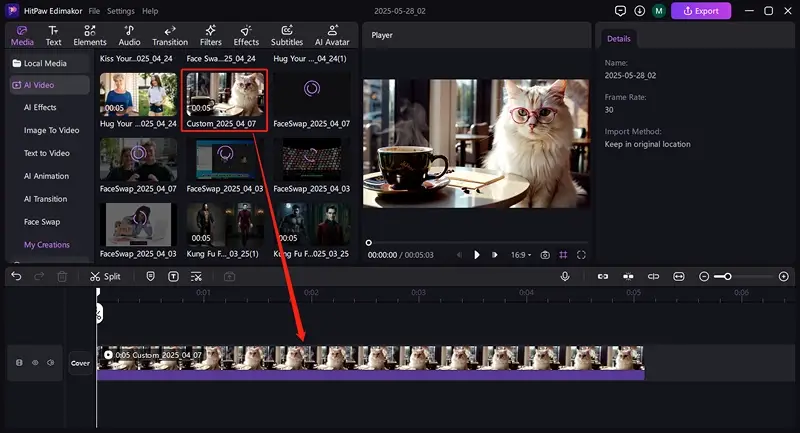The width and height of the screenshot is (800, 433).
Task: Open AI Animation category
Action: pos(46,176)
